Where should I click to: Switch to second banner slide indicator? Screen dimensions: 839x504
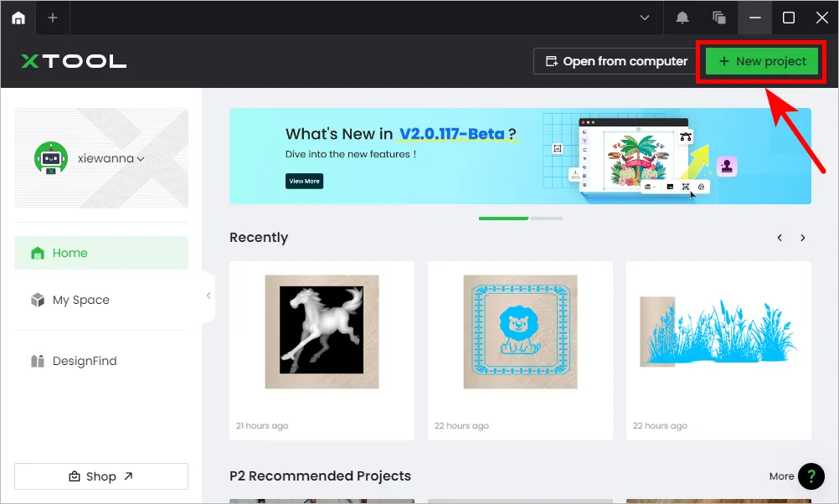tap(546, 219)
